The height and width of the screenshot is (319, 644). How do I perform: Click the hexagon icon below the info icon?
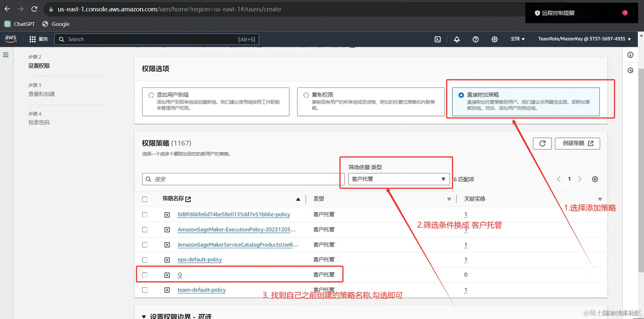coord(630,70)
